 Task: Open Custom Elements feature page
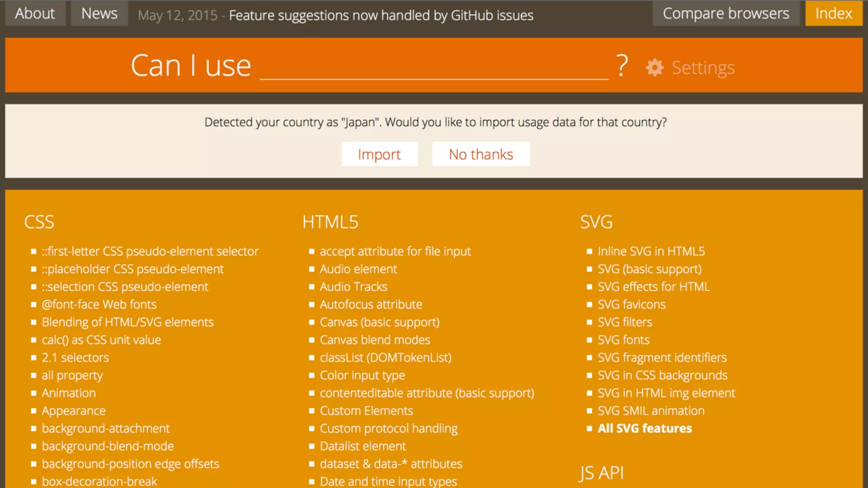coord(366,410)
